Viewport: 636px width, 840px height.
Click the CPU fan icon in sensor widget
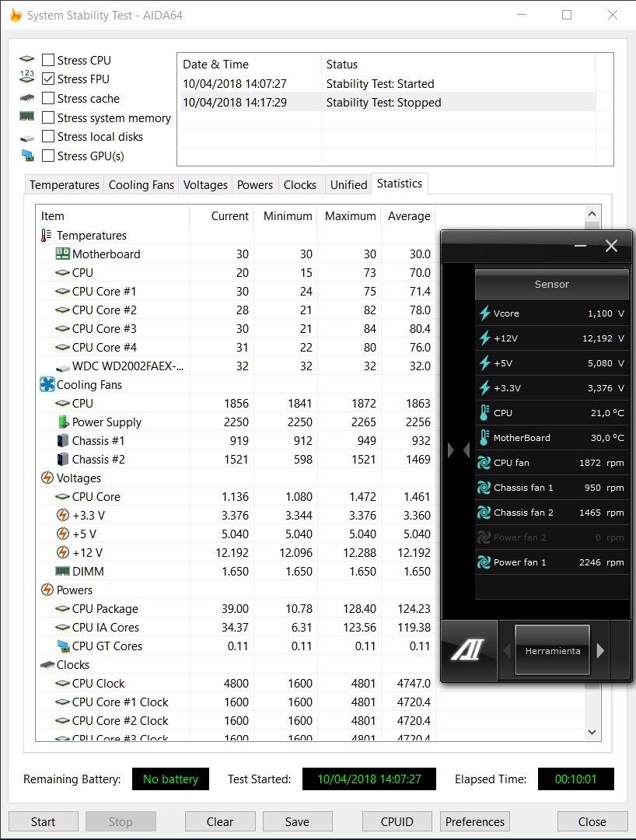coord(484,463)
